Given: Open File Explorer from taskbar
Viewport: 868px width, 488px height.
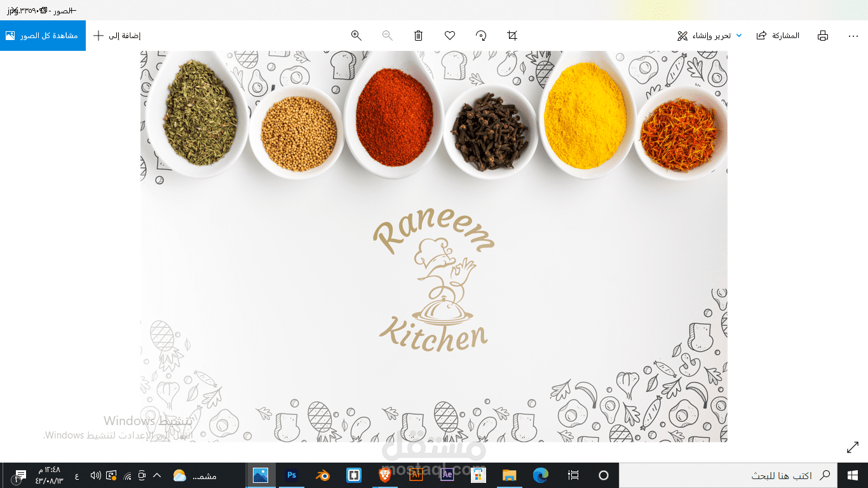Looking at the screenshot, I should (510, 475).
